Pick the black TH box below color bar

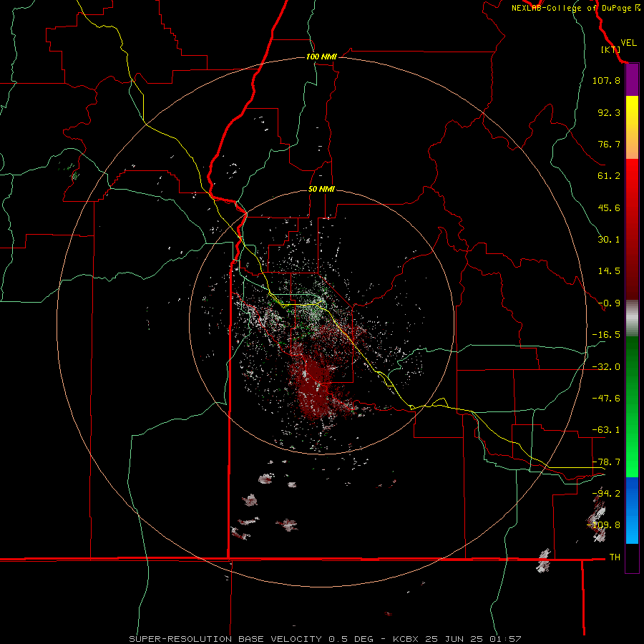(x=632, y=558)
